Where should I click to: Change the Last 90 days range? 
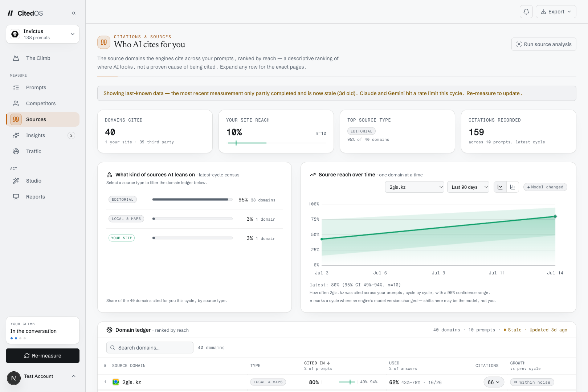468,187
